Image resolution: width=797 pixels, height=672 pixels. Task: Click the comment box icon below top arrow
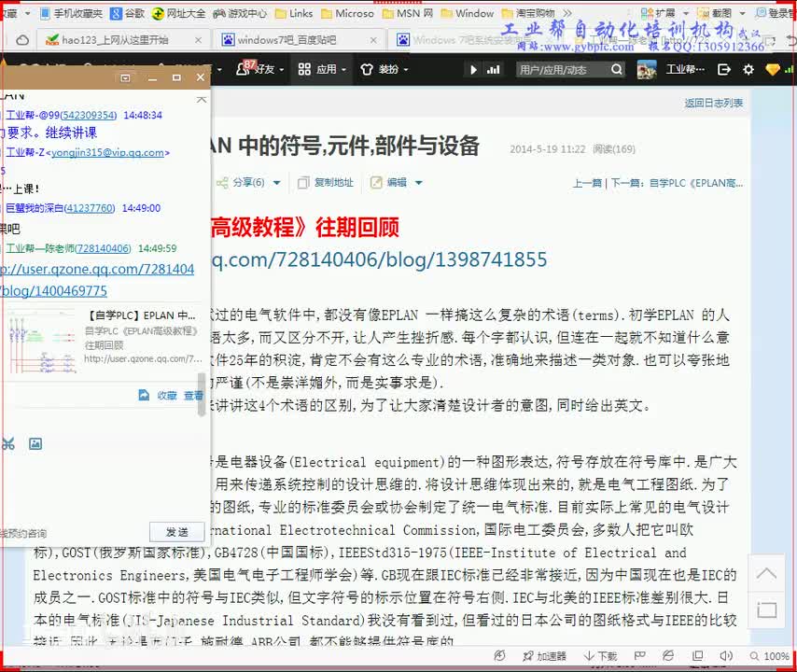766,609
